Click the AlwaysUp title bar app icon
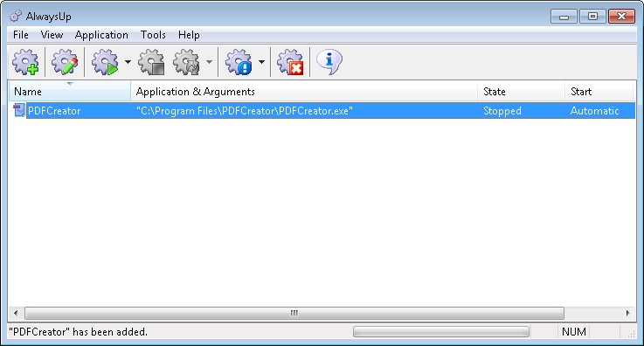This screenshot has height=346, width=644. [x=16, y=16]
